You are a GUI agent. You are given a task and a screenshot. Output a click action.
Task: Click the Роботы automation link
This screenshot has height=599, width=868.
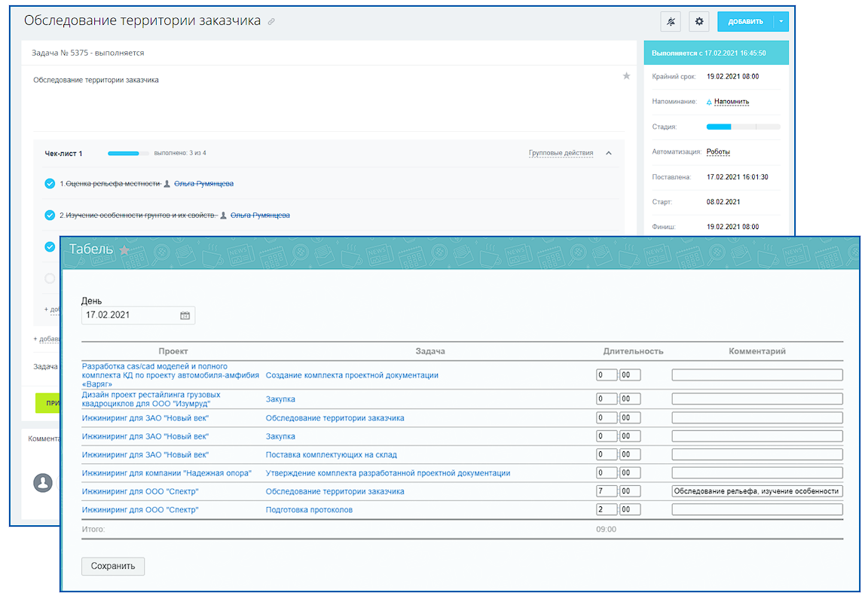pyautogui.click(x=718, y=152)
